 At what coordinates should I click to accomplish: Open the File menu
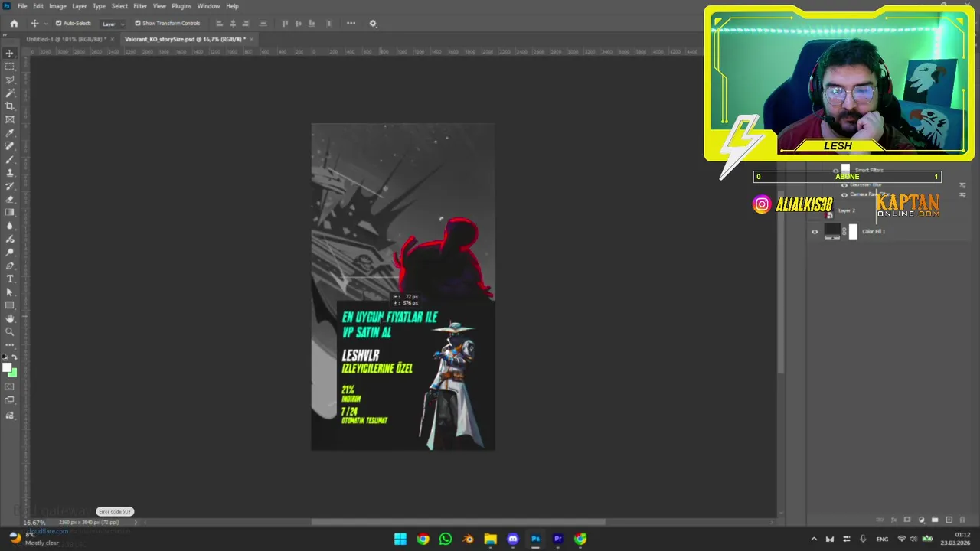pyautogui.click(x=22, y=6)
